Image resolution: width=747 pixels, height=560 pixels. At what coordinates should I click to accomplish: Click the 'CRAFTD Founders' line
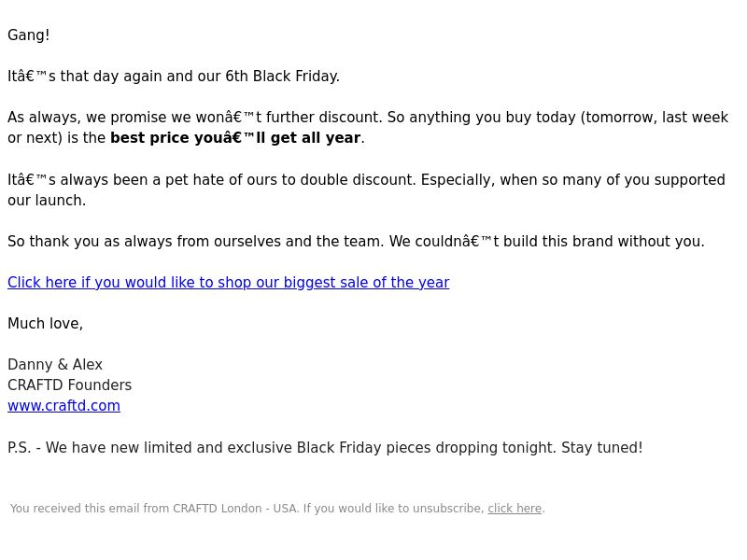pyautogui.click(x=69, y=385)
